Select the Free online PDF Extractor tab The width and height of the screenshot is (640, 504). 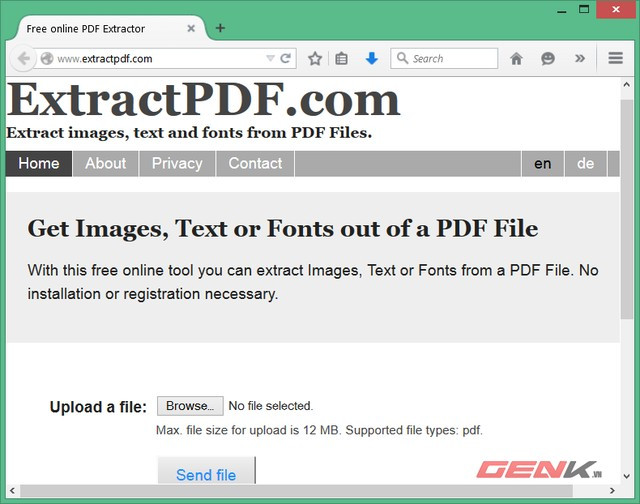110,29
